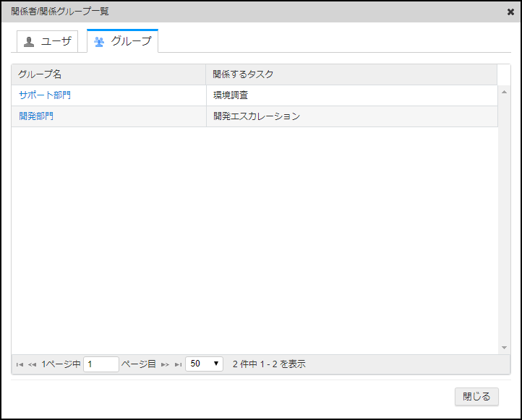The width and height of the screenshot is (522, 420).
Task: Switch to the ユーザ tab
Action: (48, 41)
